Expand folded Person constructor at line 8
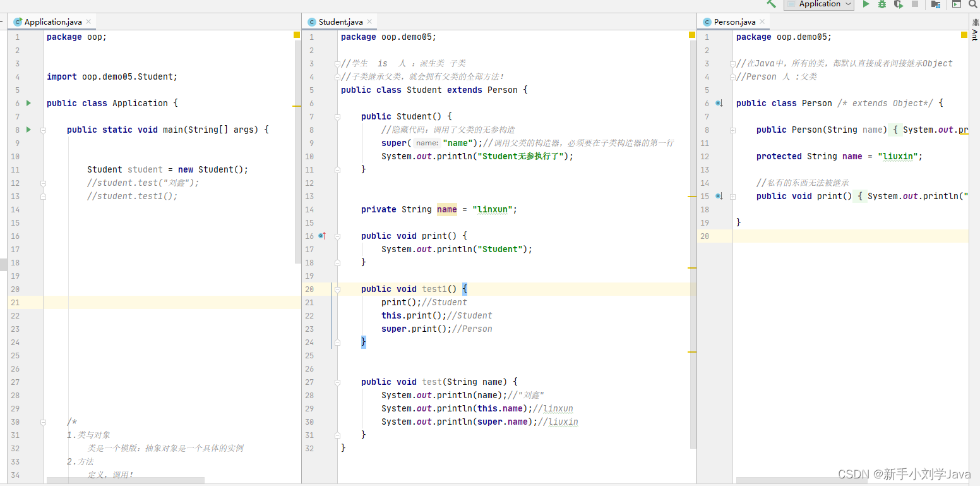 pyautogui.click(x=733, y=130)
